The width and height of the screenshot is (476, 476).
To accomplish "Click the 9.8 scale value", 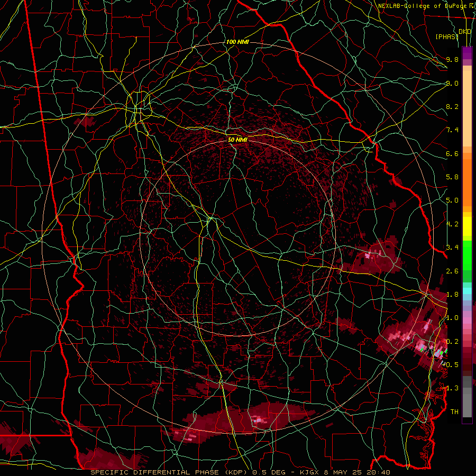I will [x=452, y=59].
